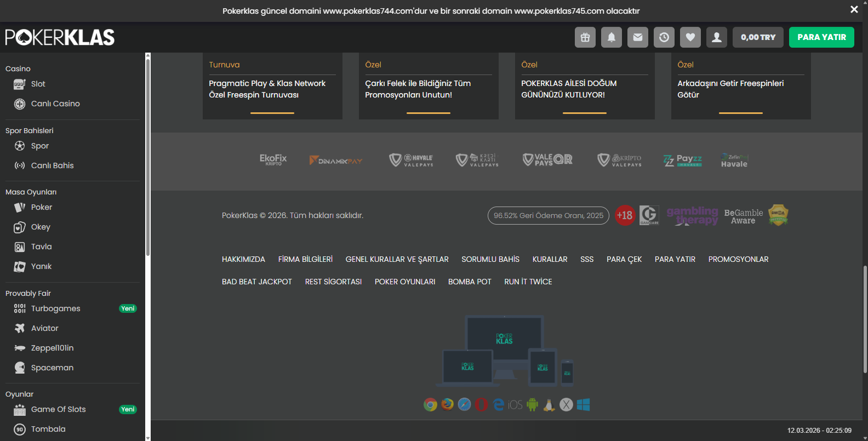This screenshot has width=868, height=441.
Task: Open GENEL KURALLAR VE ŞARTLAR link
Action: (x=397, y=259)
